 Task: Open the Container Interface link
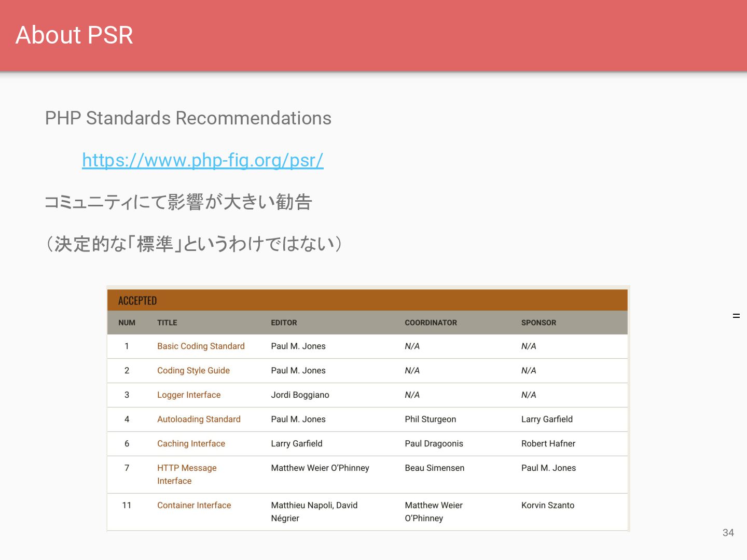[x=194, y=505]
